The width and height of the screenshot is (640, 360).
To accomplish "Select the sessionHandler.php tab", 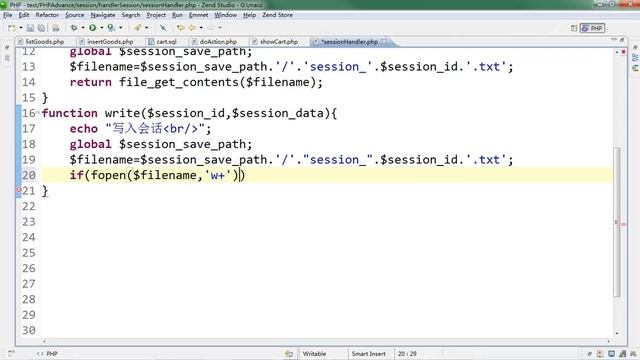I will coord(349,42).
